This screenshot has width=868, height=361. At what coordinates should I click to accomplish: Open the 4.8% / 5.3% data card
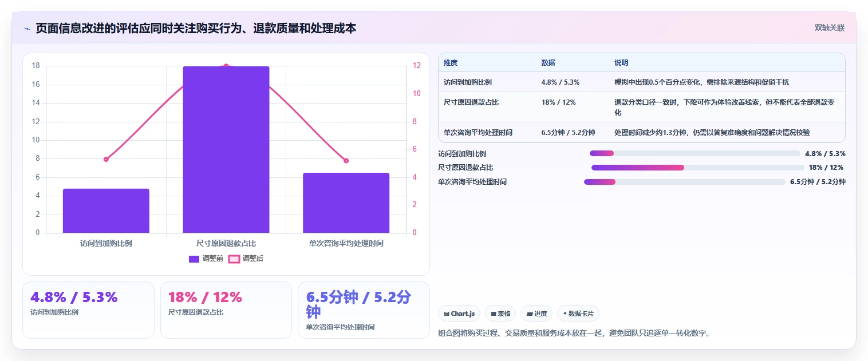click(x=88, y=310)
